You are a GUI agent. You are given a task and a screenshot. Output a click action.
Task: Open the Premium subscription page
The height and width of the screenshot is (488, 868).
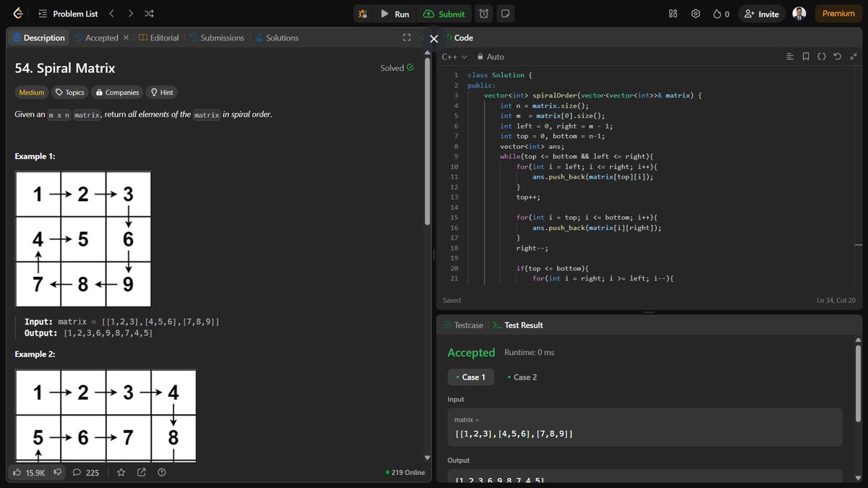tap(838, 14)
